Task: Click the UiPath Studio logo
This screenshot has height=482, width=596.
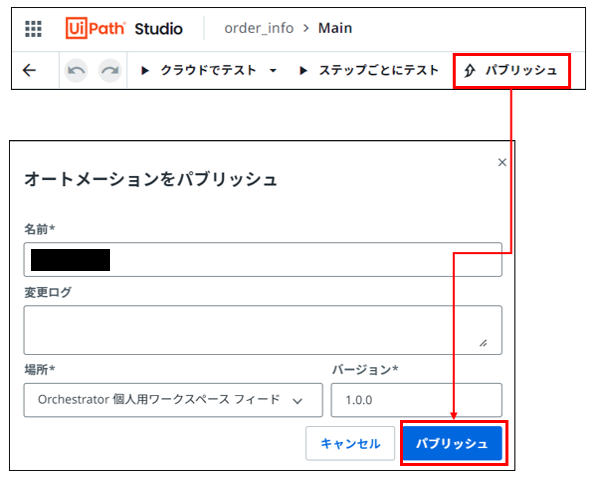Action: pyautogui.click(x=124, y=29)
